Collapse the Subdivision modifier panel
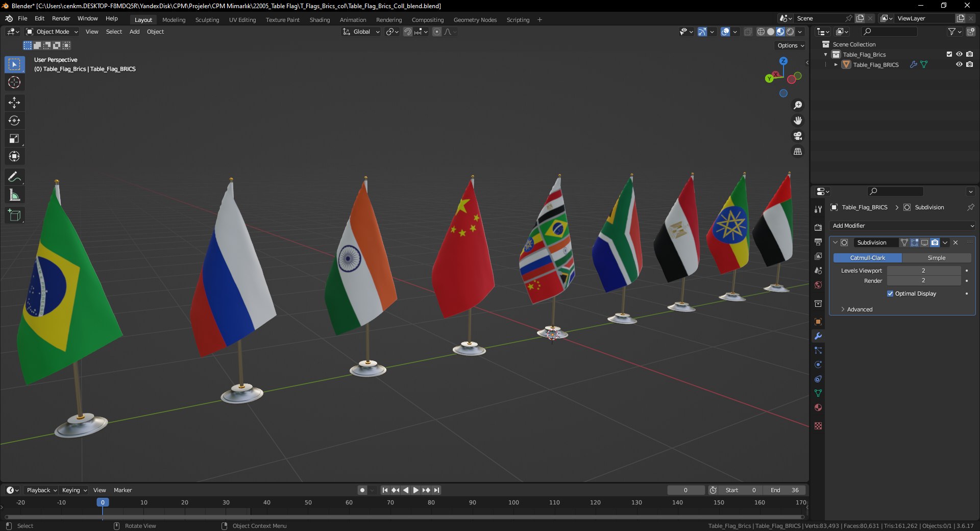Screen dimensions: 980x531 [836, 243]
